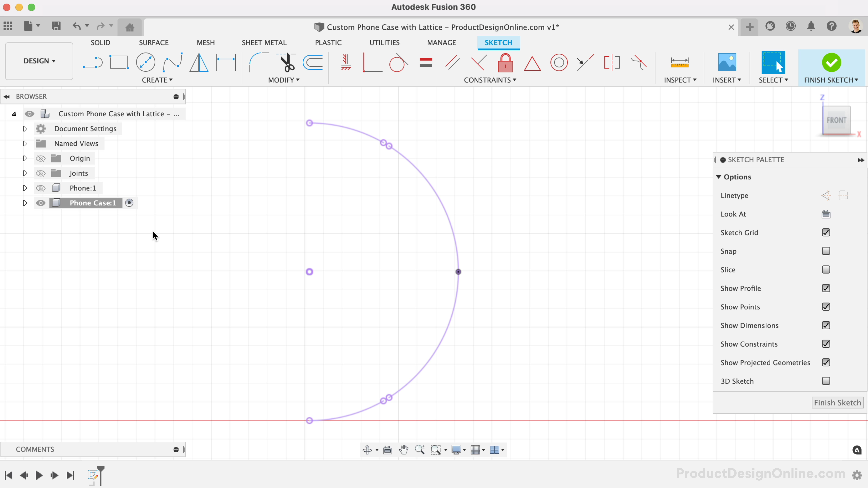Click Finish Sketch button in palette
This screenshot has width=868, height=488.
tap(837, 403)
